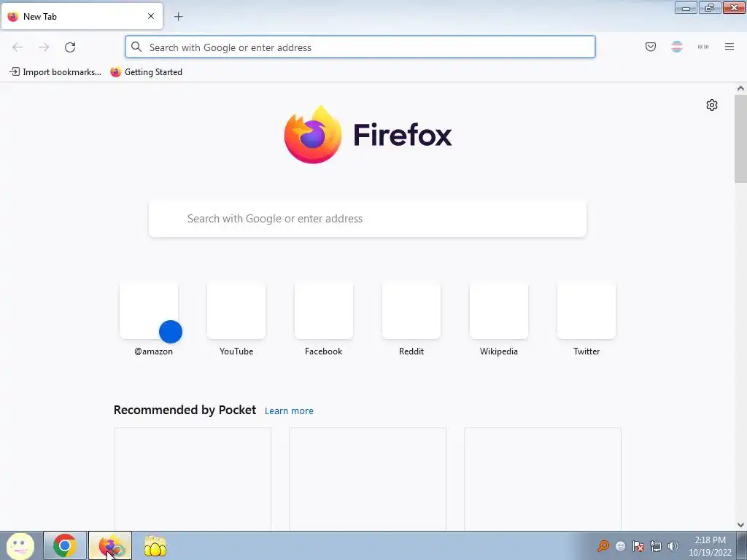
Task: Reload the current page
Action: click(x=70, y=47)
